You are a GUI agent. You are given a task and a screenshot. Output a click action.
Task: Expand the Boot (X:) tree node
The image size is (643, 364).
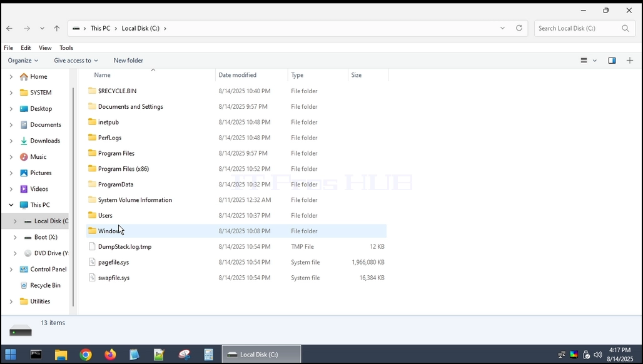click(x=15, y=237)
